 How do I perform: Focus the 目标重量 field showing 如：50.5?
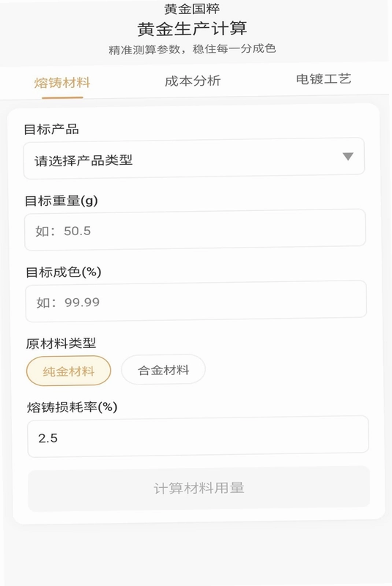pyautogui.click(x=195, y=229)
